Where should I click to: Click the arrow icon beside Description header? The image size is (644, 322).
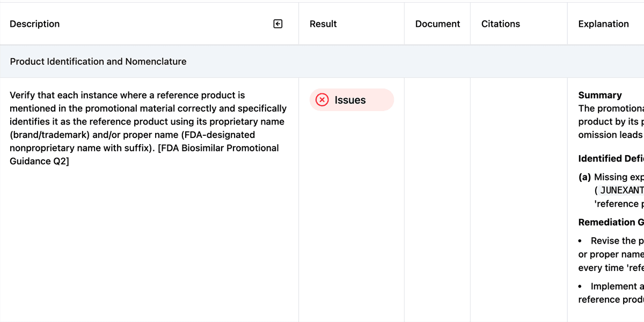pyautogui.click(x=277, y=24)
